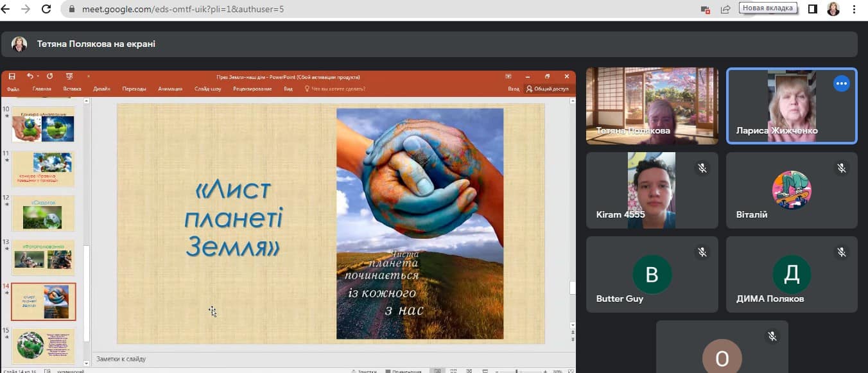Click the PowerPoint zoom slider
Viewport: 868px width, 373px height.
517,371
